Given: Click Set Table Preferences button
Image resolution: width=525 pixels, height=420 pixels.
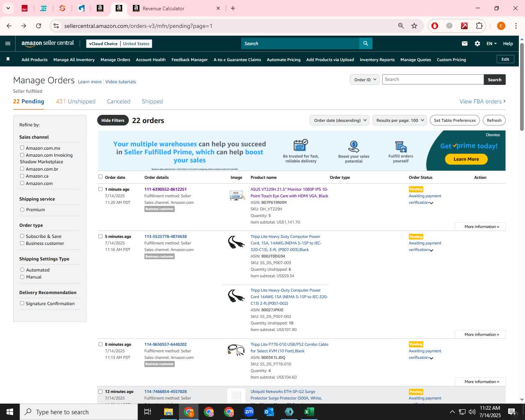Looking at the screenshot, I should (455, 120).
